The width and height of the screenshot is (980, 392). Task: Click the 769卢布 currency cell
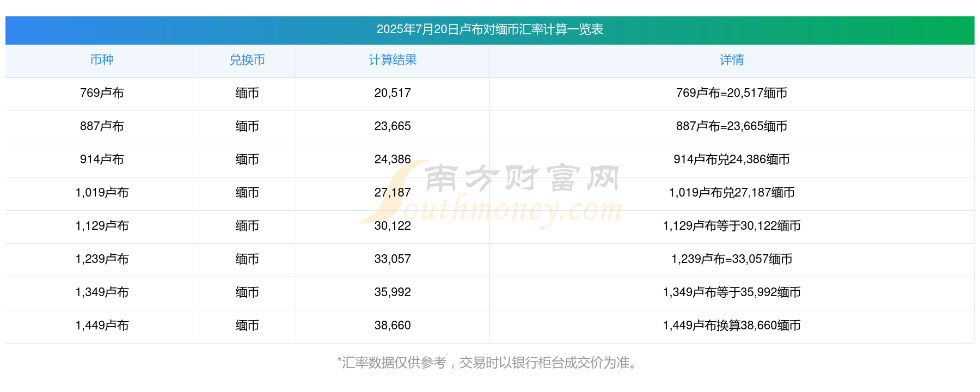[x=102, y=93]
